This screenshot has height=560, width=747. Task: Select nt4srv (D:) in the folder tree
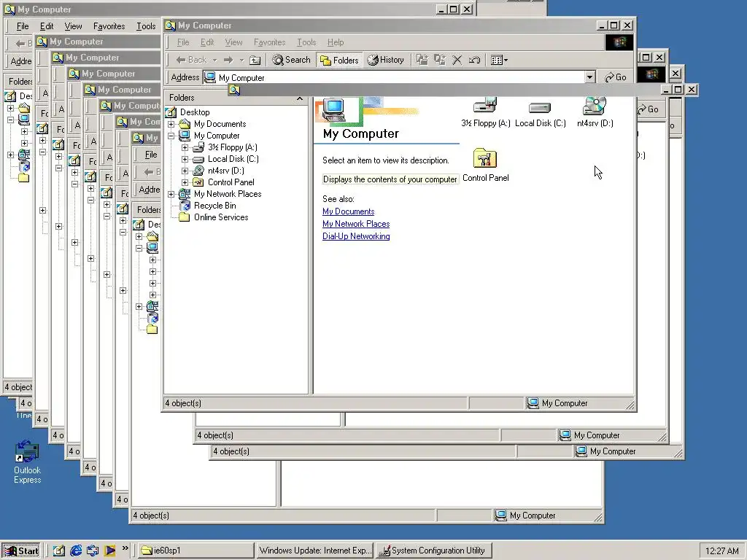click(x=226, y=171)
